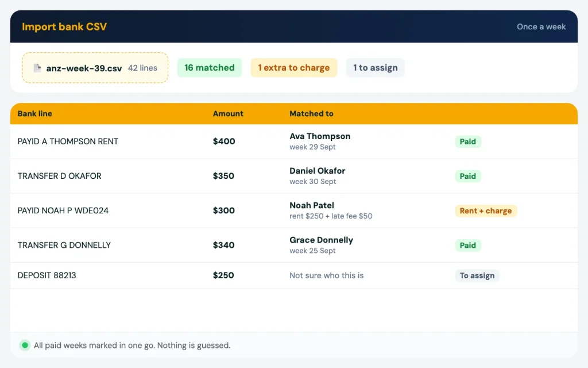The height and width of the screenshot is (368, 588).
Task: Select the TRANSFER D OKAFOR bank line
Action: [60, 176]
